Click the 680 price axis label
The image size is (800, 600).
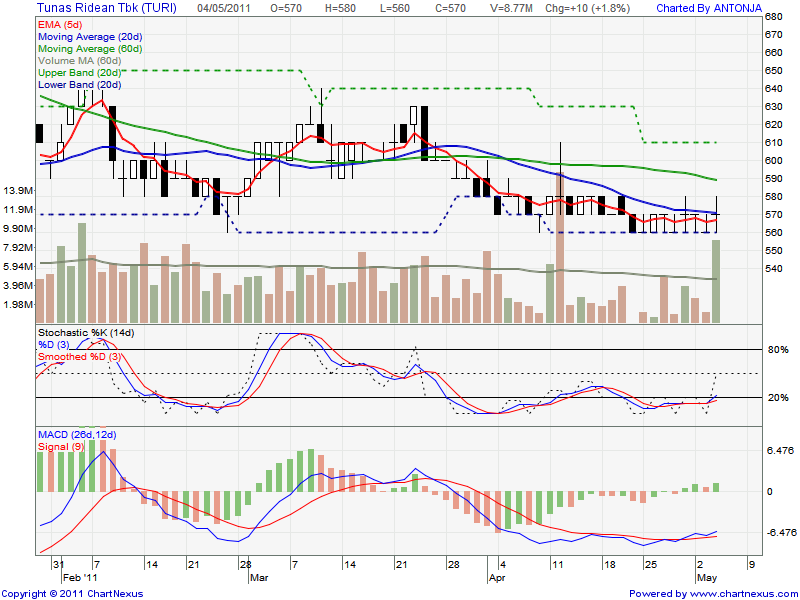pyautogui.click(x=773, y=17)
